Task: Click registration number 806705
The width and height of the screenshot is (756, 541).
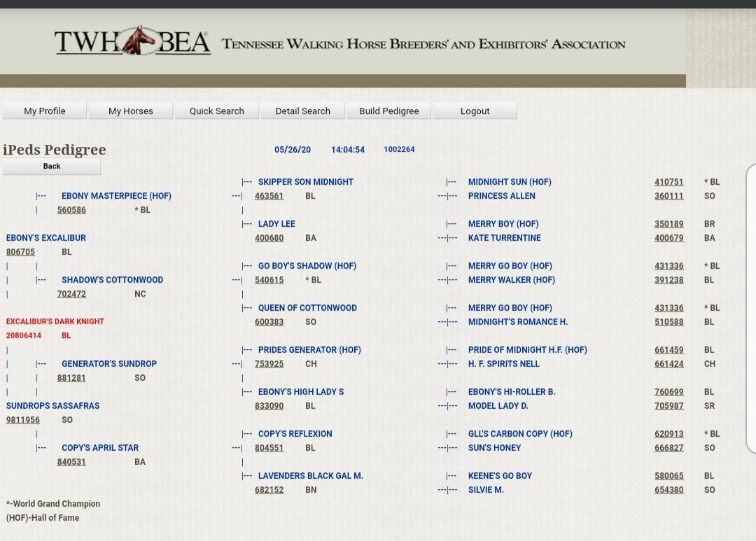Action: coord(20,252)
